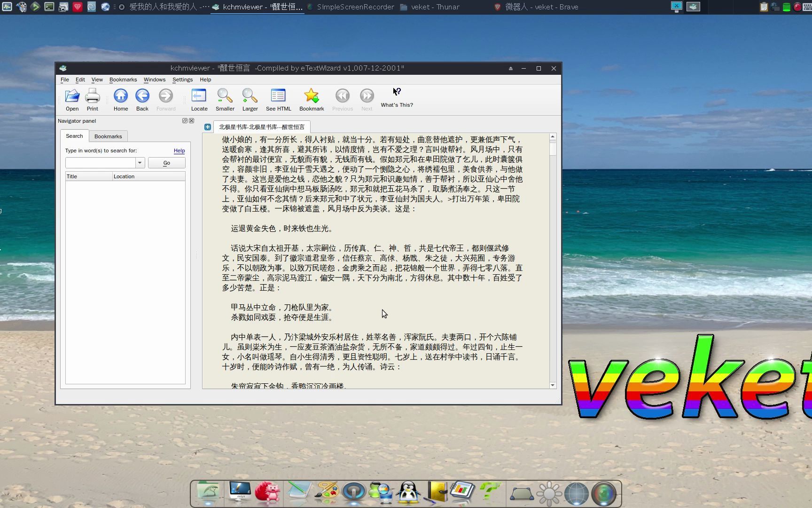
Task: Switch to the Bookmarks tab in Navigator
Action: pyautogui.click(x=108, y=136)
